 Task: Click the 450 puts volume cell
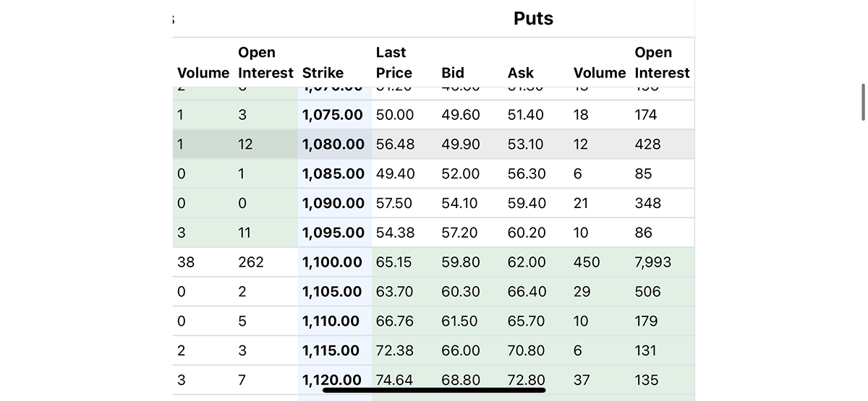coord(587,262)
